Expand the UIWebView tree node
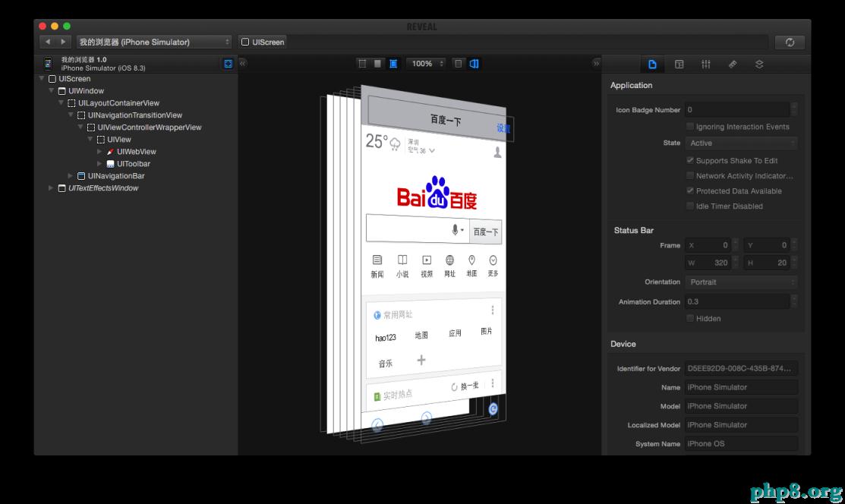Screen dimensions: 845x504 point(99,151)
